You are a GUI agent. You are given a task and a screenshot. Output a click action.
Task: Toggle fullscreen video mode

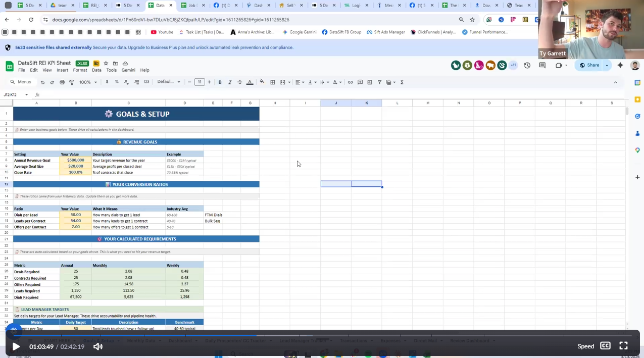click(623, 346)
